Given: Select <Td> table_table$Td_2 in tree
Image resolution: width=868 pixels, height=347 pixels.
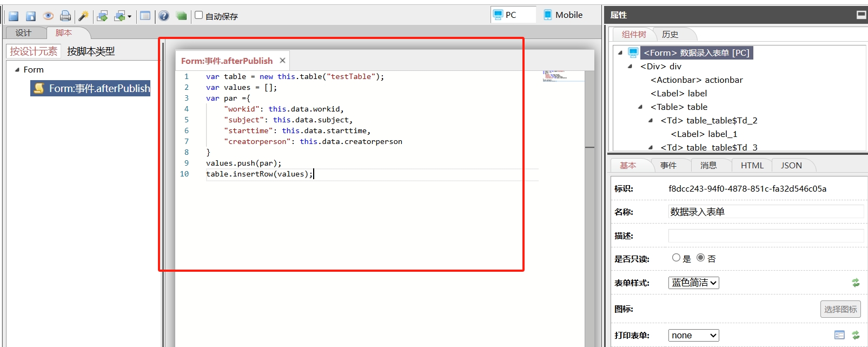Looking at the screenshot, I should [709, 120].
